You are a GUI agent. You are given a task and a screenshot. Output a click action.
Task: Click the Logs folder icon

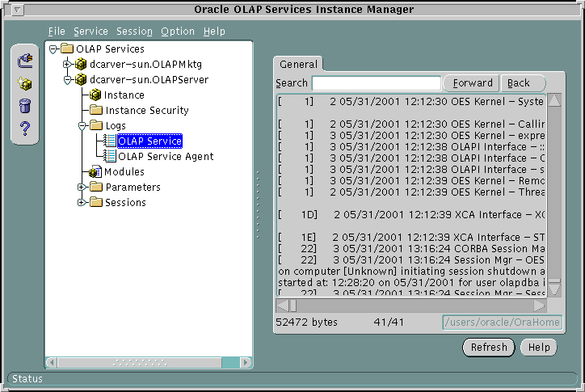coord(96,125)
